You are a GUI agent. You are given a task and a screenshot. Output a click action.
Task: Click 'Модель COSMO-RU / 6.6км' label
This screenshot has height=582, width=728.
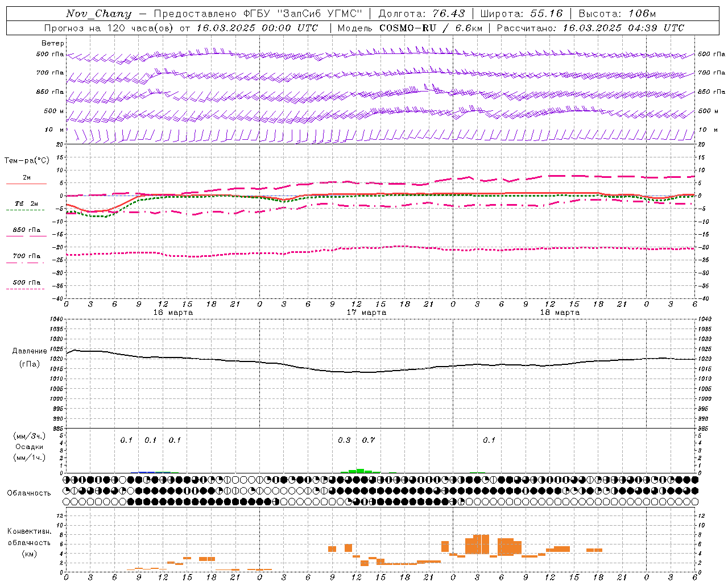410,28
